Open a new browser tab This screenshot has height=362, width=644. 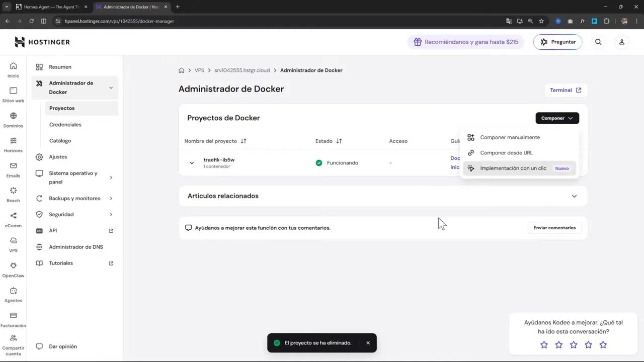(x=178, y=7)
